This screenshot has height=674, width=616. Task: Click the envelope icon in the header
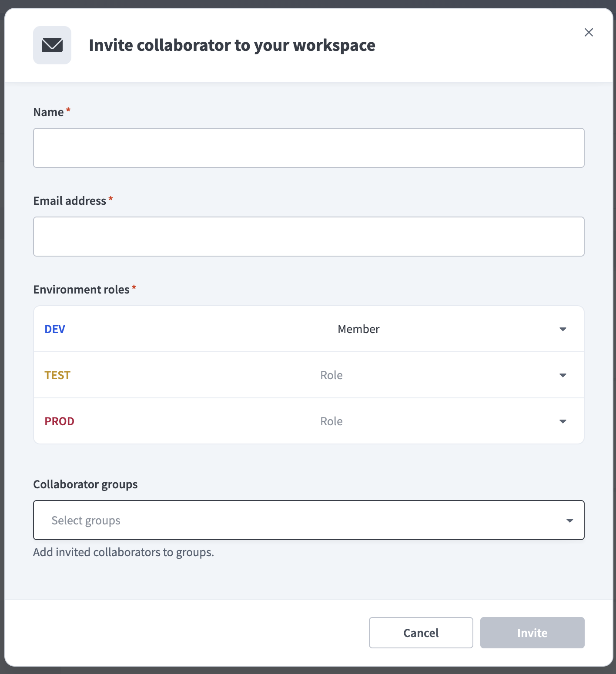click(52, 45)
